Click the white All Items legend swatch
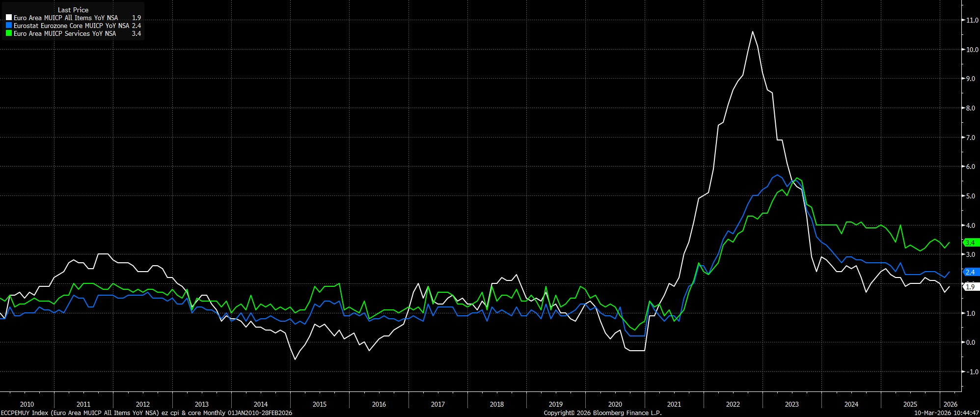980x417 pixels. click(9, 18)
